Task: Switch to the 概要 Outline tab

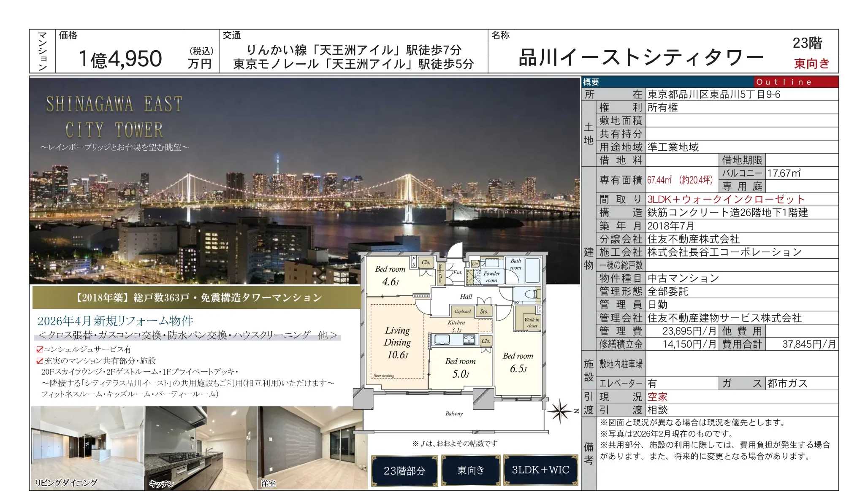Action: pyautogui.click(x=590, y=82)
